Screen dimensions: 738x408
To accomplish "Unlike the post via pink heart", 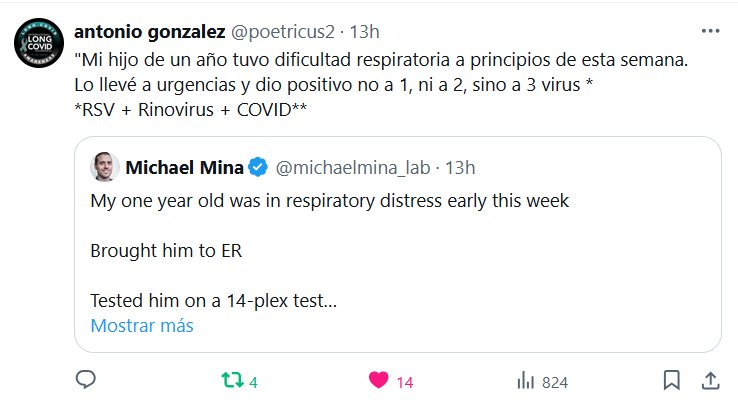I will [x=379, y=381].
